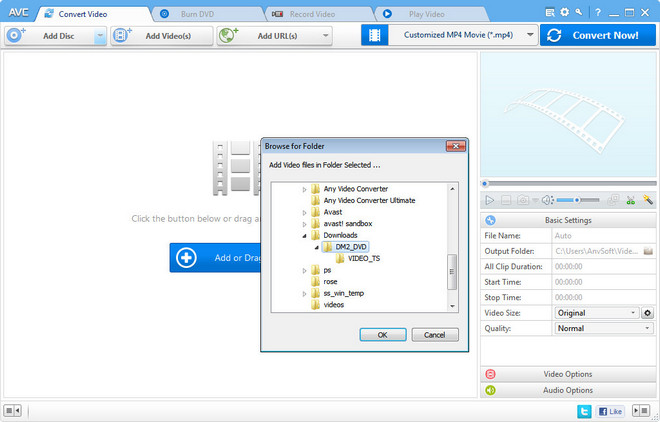Viewport: 660px width, 422px height.
Task: Collapse the DM2_DVD folder
Action: (x=317, y=247)
